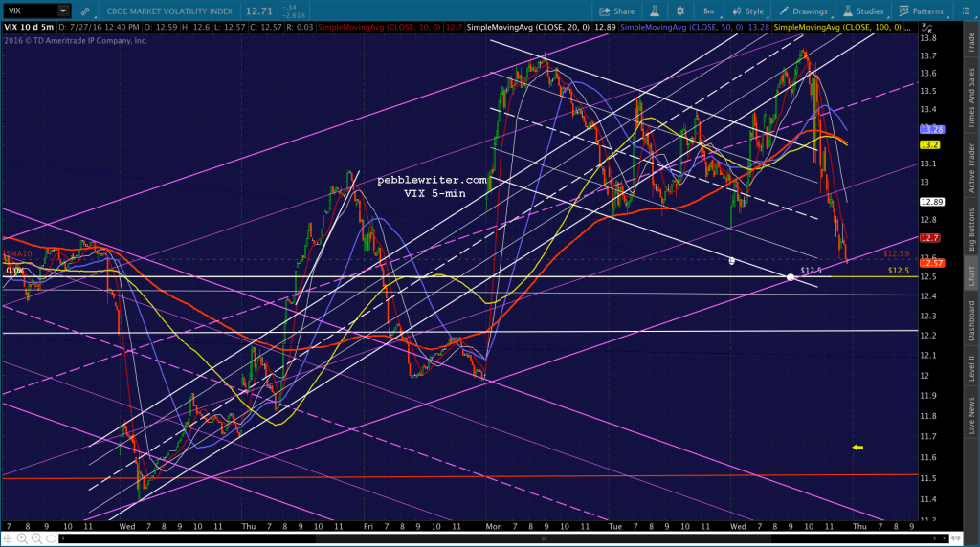980x547 pixels.
Task: Switch to Times And Sales sidebar tab
Action: point(971,98)
